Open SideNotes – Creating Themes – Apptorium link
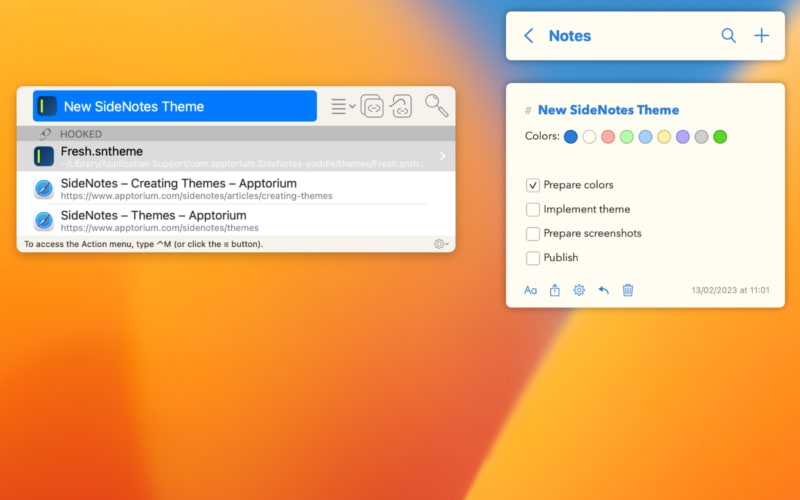The width and height of the screenshot is (800, 500). click(x=179, y=183)
